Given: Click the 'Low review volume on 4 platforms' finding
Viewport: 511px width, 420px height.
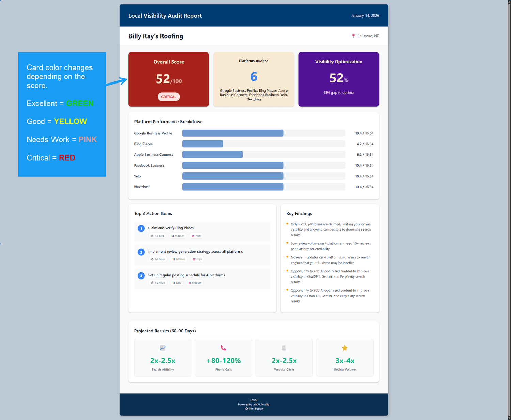Looking at the screenshot, I should (x=330, y=246).
